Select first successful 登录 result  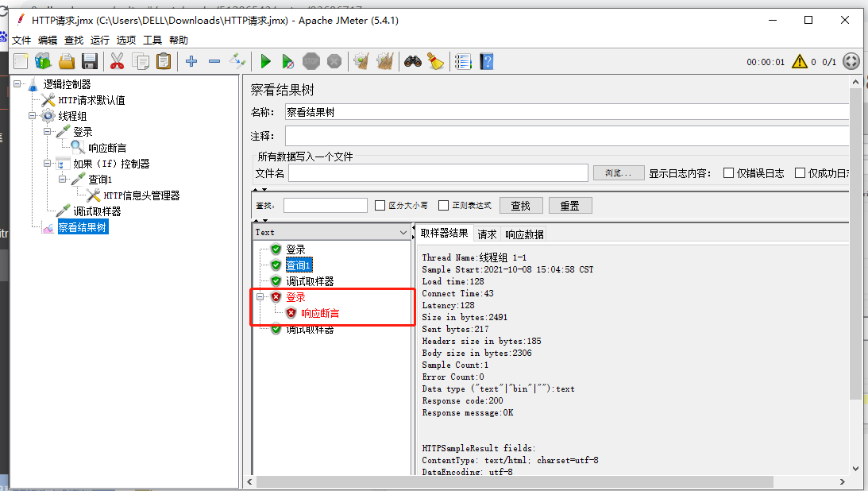pyautogui.click(x=295, y=249)
